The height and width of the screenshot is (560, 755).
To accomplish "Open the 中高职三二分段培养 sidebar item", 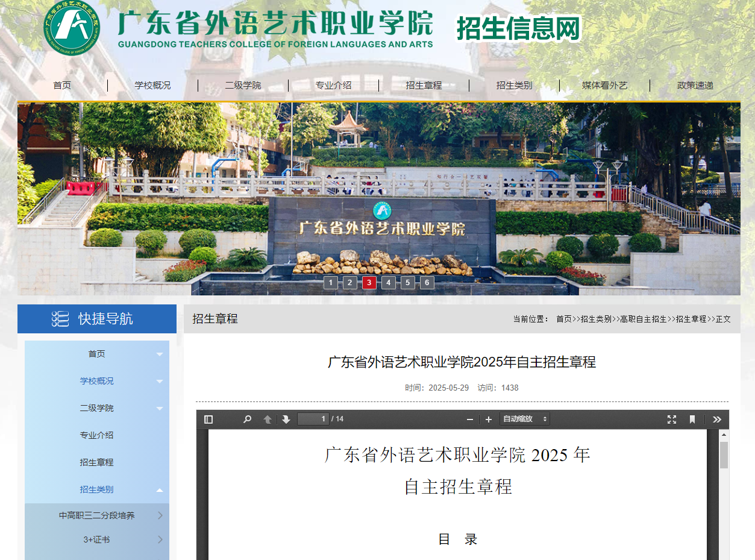I will [96, 515].
